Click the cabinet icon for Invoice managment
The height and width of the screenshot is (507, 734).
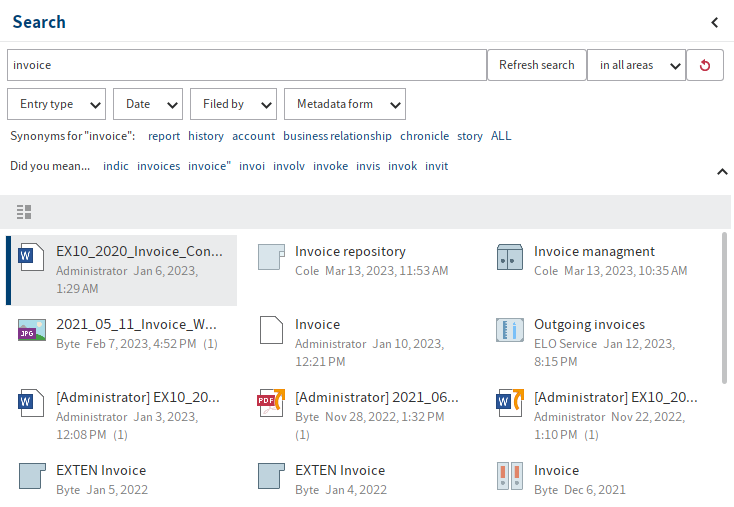(510, 257)
